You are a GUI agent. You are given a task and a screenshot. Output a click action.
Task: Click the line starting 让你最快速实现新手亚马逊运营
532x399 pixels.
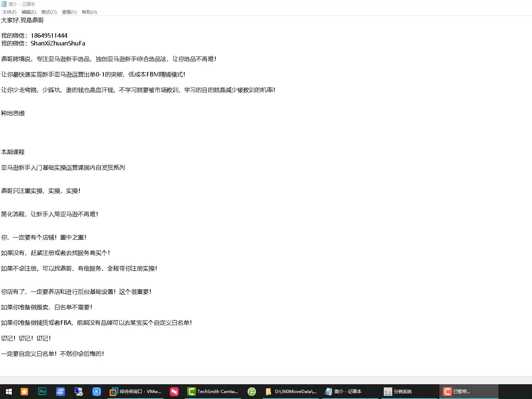pyautogui.click(x=93, y=75)
